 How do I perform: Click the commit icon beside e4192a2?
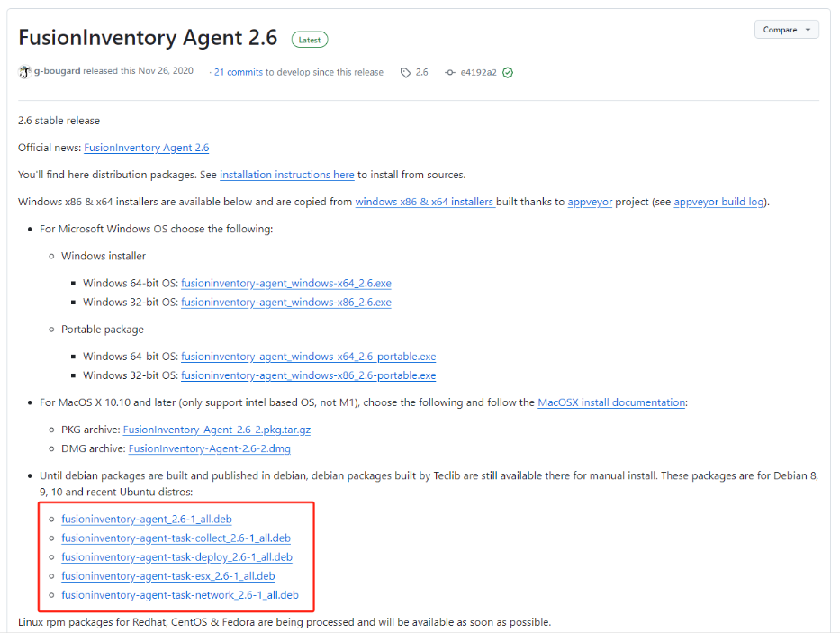pyautogui.click(x=450, y=72)
